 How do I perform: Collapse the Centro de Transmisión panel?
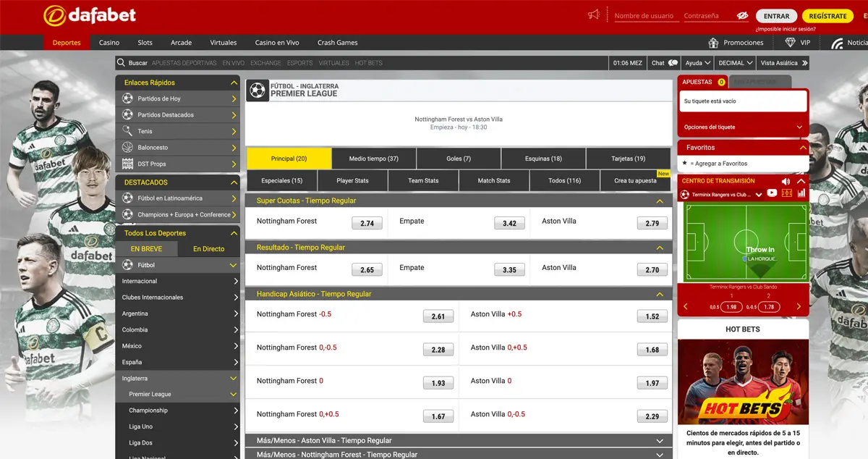pos(801,181)
